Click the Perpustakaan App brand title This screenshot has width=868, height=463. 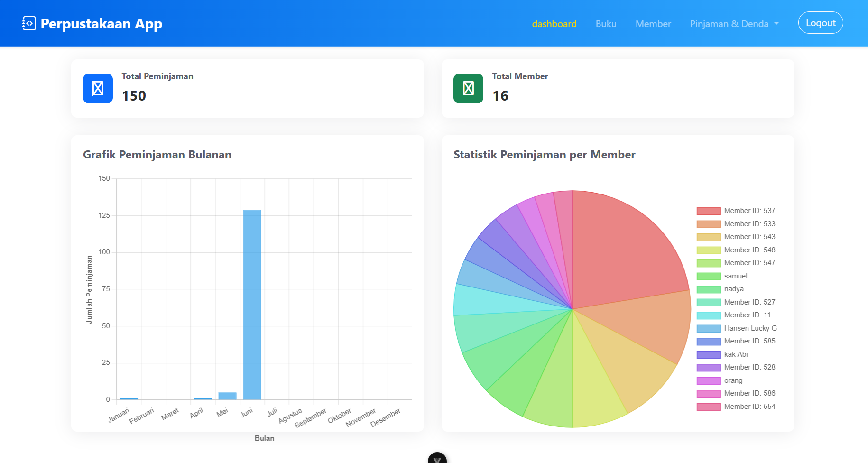(101, 24)
